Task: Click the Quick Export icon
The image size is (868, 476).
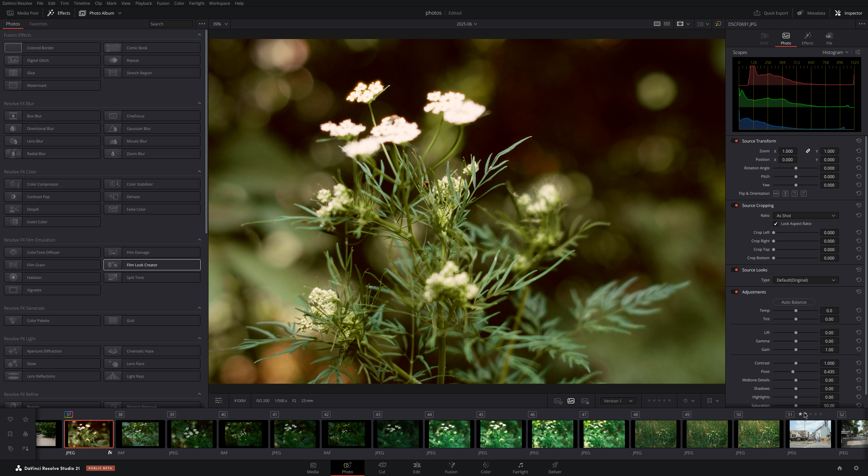Action: click(757, 13)
